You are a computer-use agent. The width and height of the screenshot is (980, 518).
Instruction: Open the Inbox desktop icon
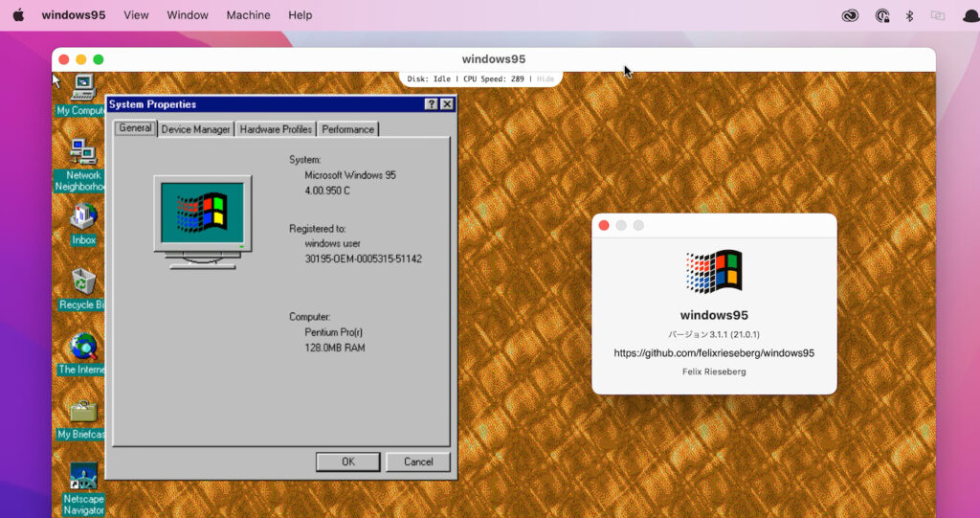pyautogui.click(x=83, y=218)
